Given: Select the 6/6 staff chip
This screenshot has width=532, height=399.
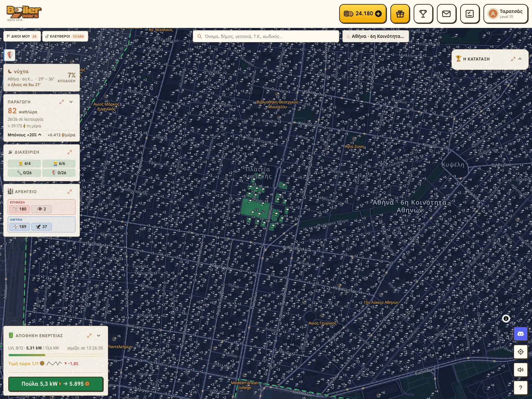Looking at the screenshot, I should (59, 164).
